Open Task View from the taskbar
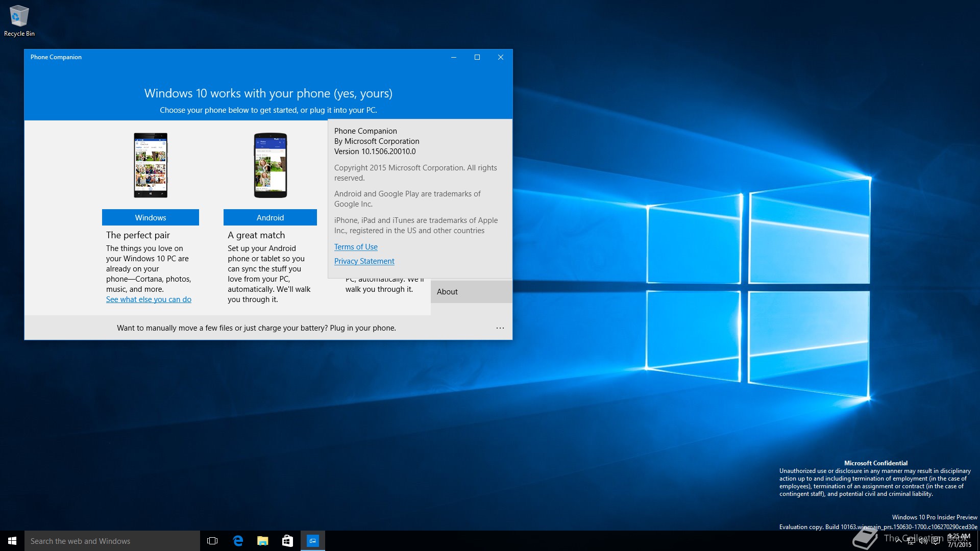The height and width of the screenshot is (551, 980). click(x=212, y=541)
